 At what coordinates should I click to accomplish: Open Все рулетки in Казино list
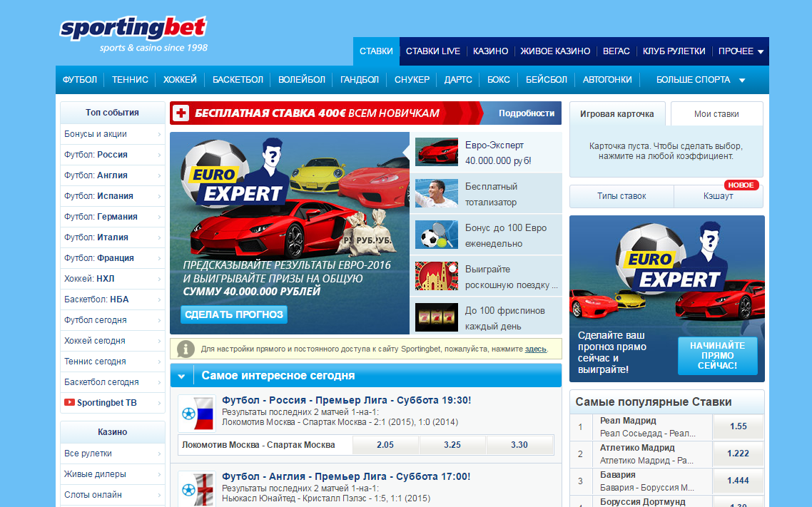(112, 454)
